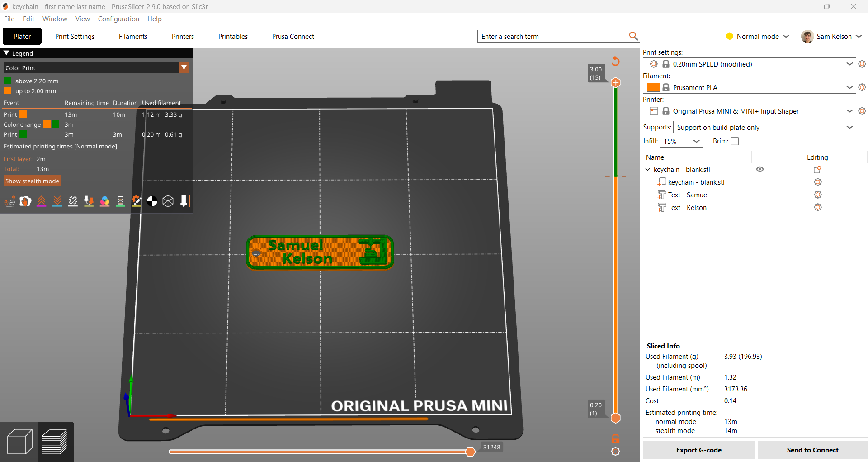Viewport: 868px width, 462px height.
Task: Toggle Color changes visibility icon
Action: [104, 201]
